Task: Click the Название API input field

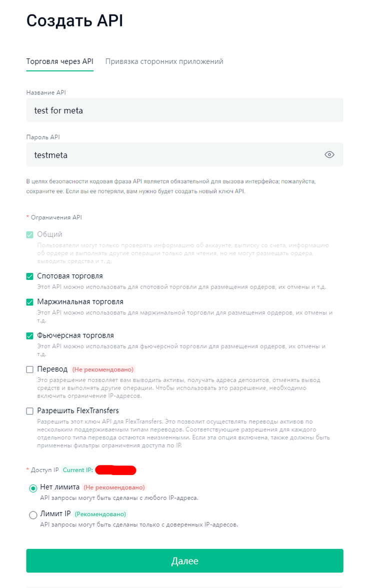Action: tap(184, 110)
